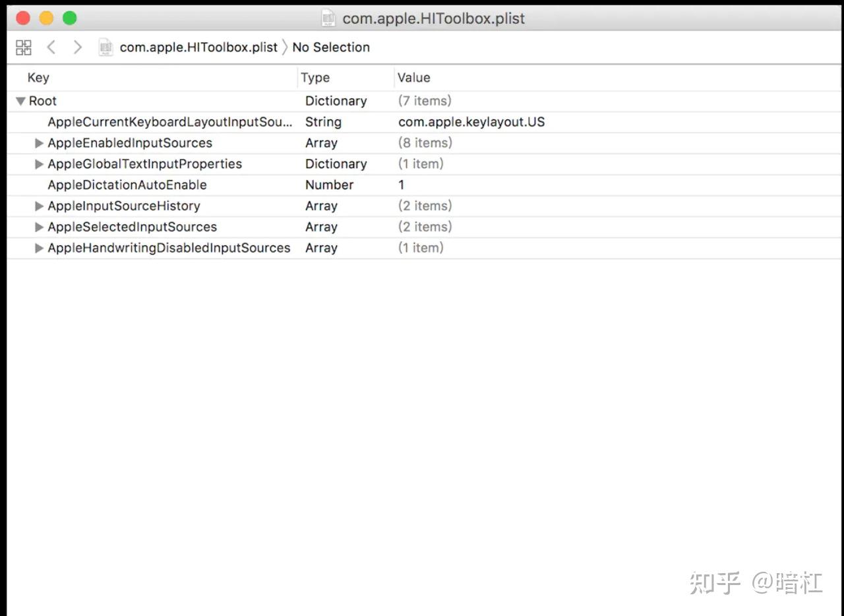Click com.apple.HIToolbox.plist in jump bar
This screenshot has height=616, width=844.
click(198, 47)
